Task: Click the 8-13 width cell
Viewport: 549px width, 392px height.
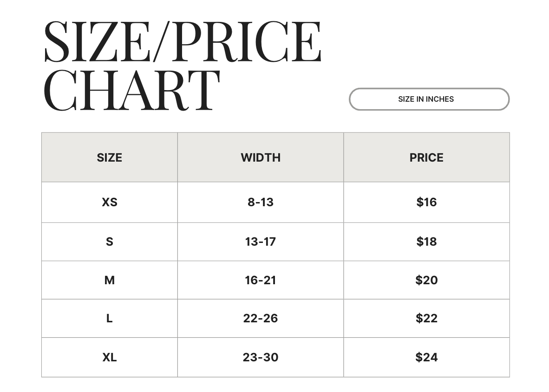Action: [x=261, y=202]
